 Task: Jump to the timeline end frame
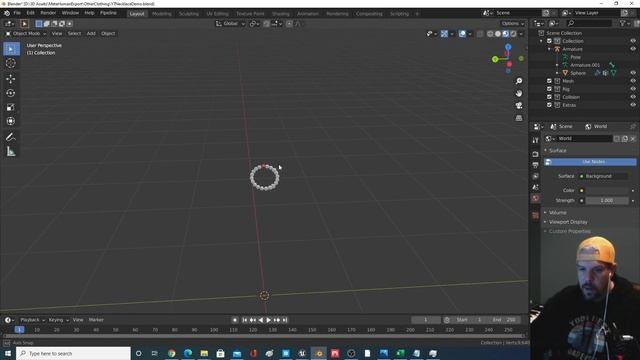pyautogui.click(x=285, y=320)
